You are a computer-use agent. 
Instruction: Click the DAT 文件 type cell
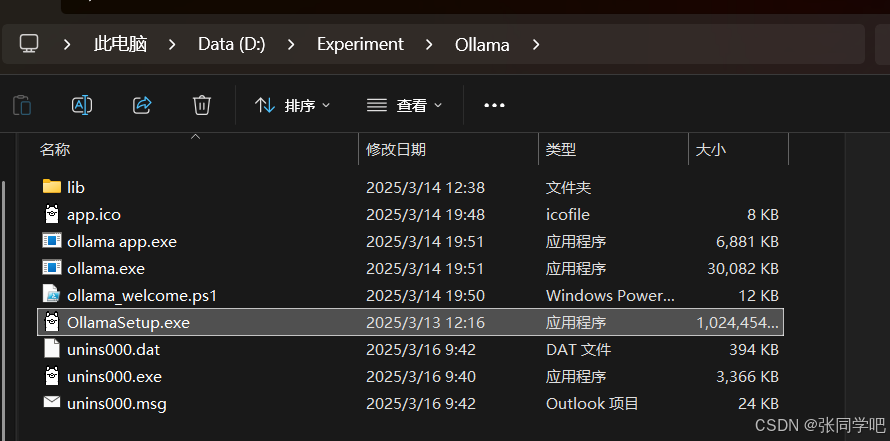click(x=578, y=350)
